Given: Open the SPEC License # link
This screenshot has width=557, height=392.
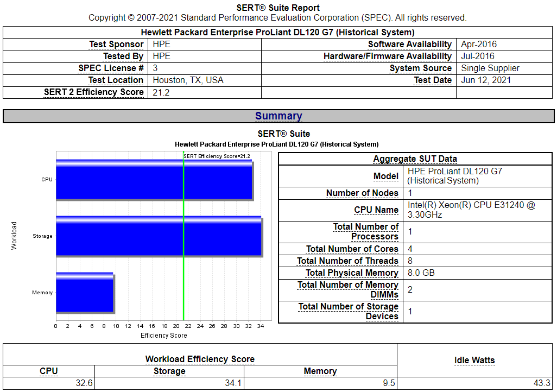Looking at the screenshot, I should [111, 68].
